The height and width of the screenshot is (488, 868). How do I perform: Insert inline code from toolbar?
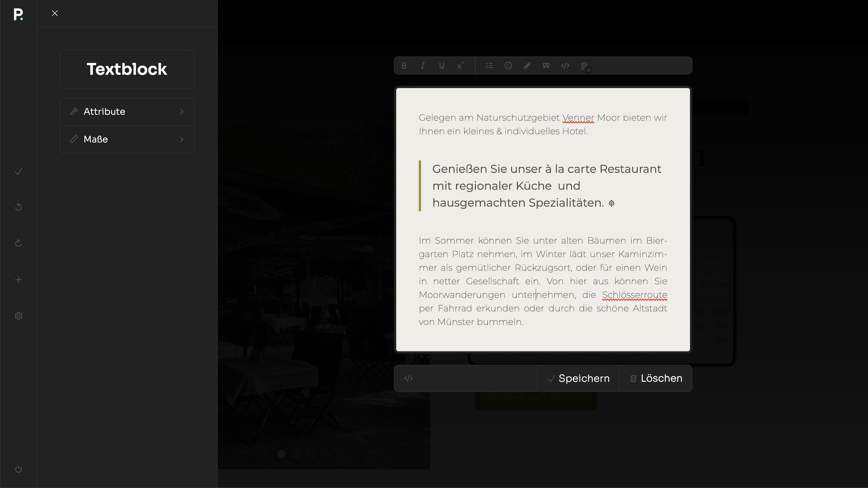pyautogui.click(x=565, y=66)
